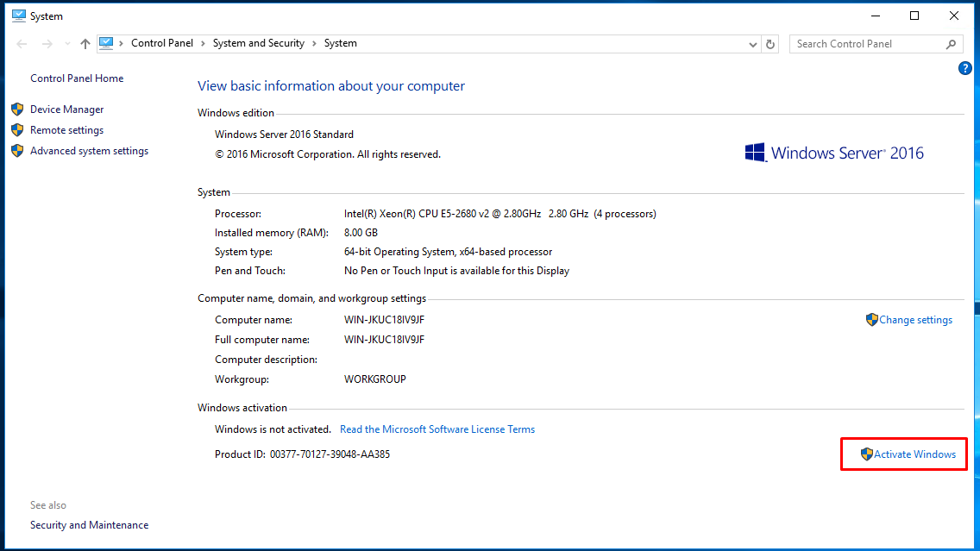Image resolution: width=980 pixels, height=551 pixels.
Task: Click 'View basic information about your computer' heading
Action: [331, 86]
